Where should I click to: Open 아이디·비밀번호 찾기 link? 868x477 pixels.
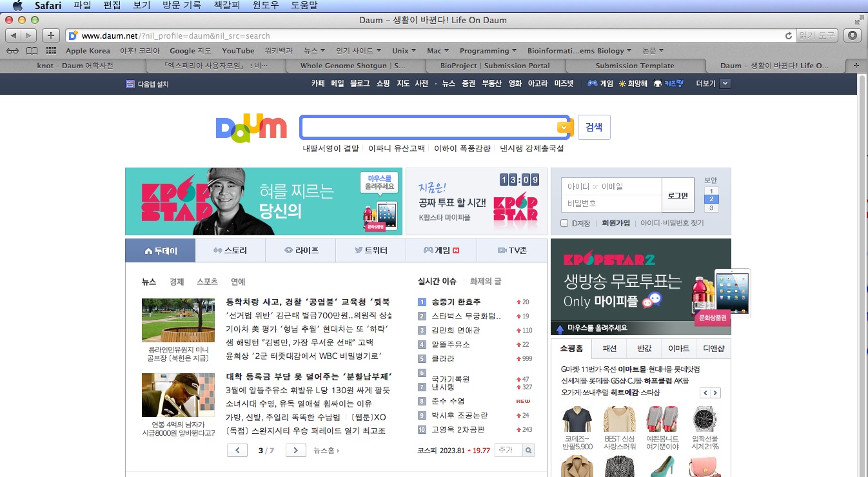[x=672, y=223]
